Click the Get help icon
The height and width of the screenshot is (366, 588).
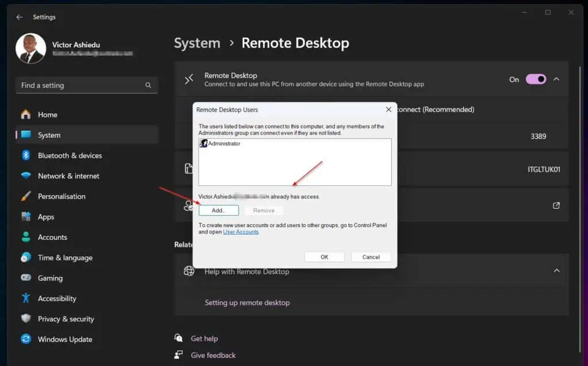tap(179, 338)
